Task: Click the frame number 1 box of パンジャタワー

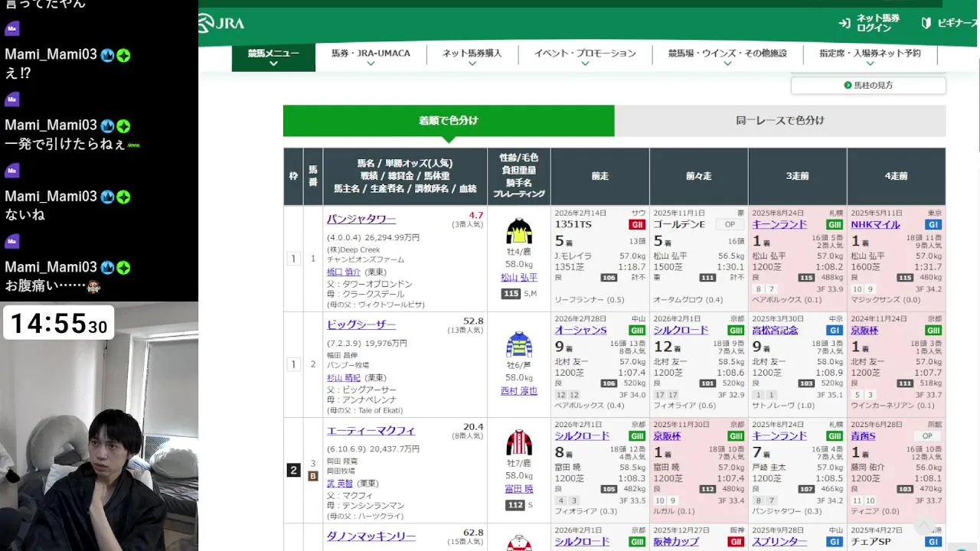Action: pyautogui.click(x=293, y=259)
